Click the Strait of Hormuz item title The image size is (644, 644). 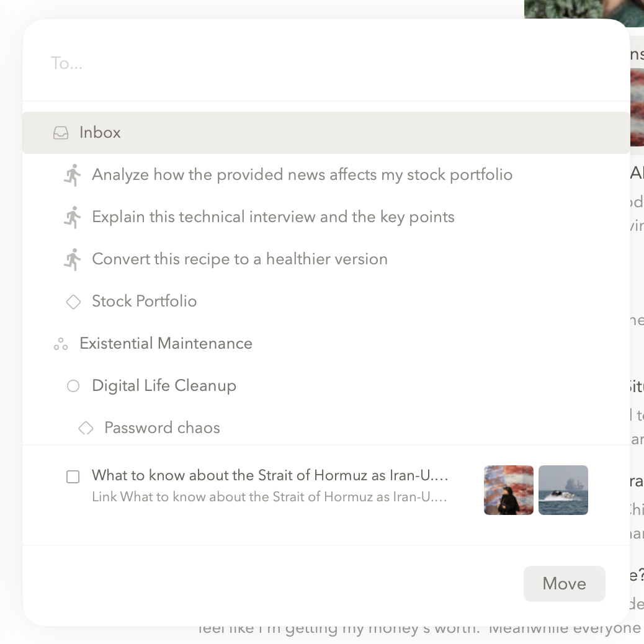click(270, 476)
